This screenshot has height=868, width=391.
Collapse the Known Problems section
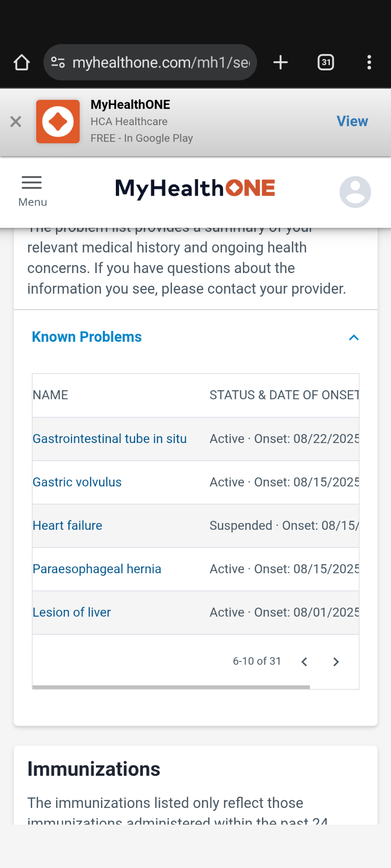(x=354, y=338)
